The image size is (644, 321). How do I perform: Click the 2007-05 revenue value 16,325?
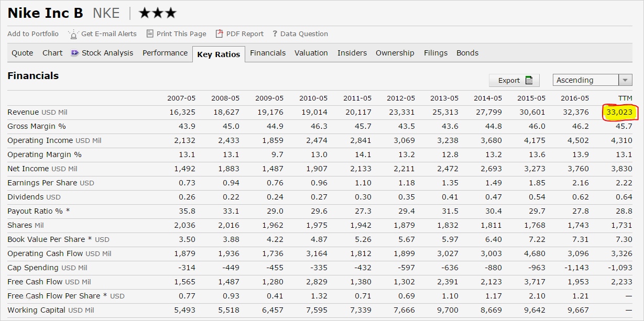tap(182, 112)
